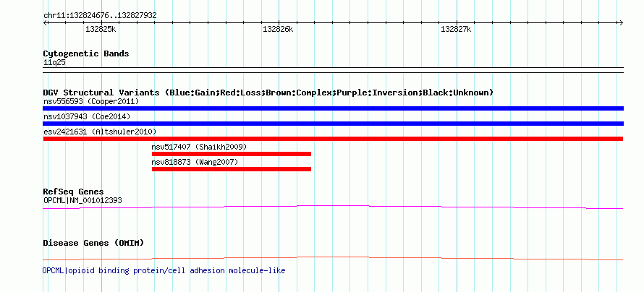Click the chr11:132824676..132827932 coordinate label
Image resolution: width=644 pixels, height=292 pixels.
pyautogui.click(x=100, y=16)
